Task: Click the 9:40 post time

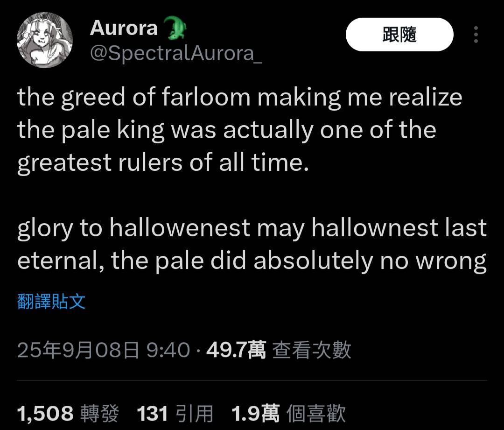Action: pyautogui.click(x=168, y=350)
